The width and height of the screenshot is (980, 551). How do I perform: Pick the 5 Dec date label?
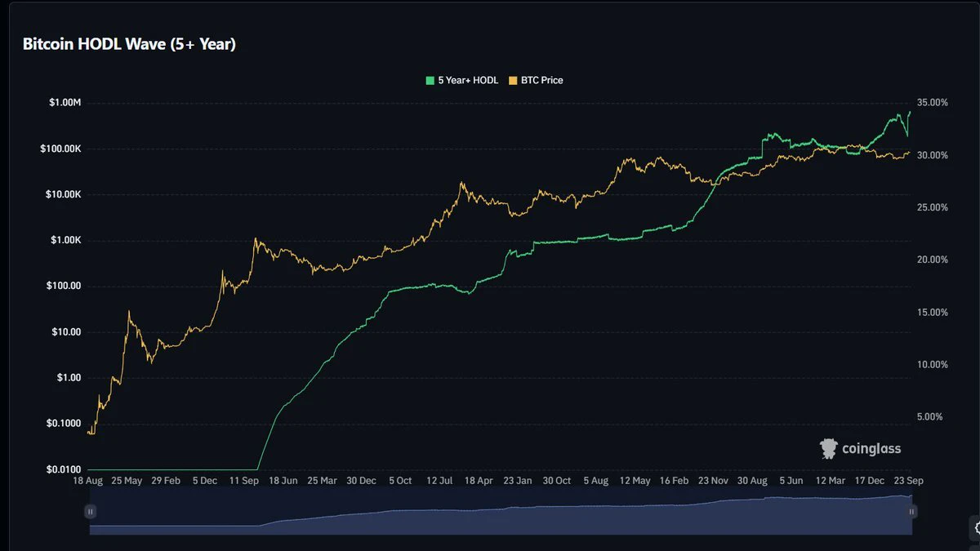pyautogui.click(x=204, y=481)
